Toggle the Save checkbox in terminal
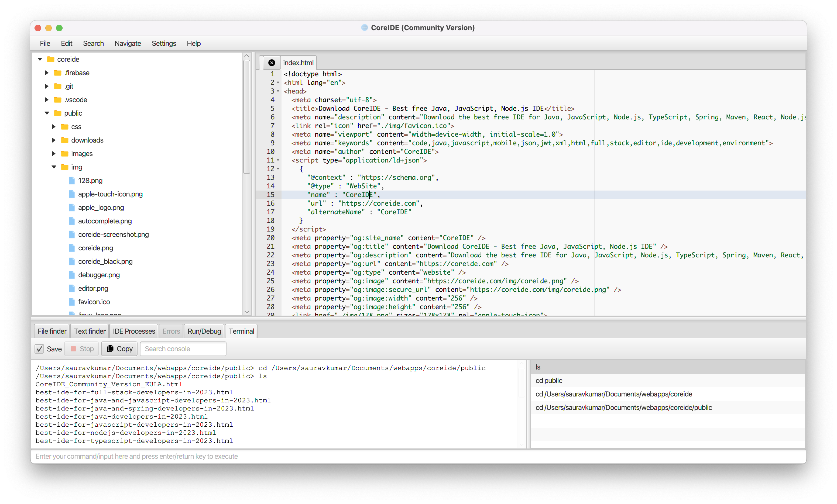The height and width of the screenshot is (504, 837). (39, 349)
